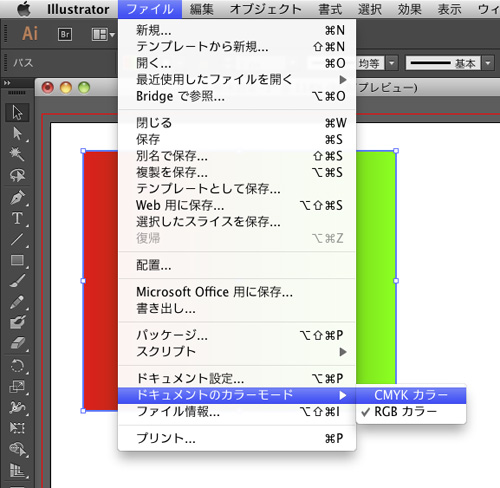The image size is (500, 488).
Task: Click the yellow minimize button of document window
Action: 66,88
